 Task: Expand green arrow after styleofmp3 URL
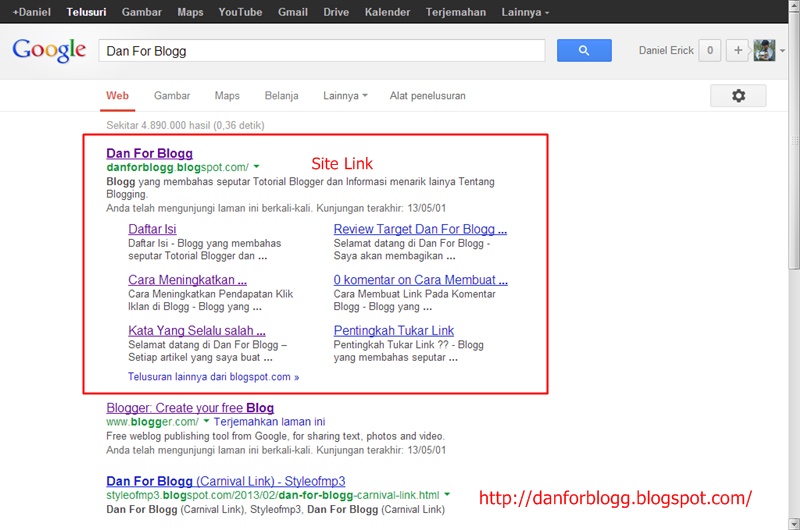click(x=447, y=494)
